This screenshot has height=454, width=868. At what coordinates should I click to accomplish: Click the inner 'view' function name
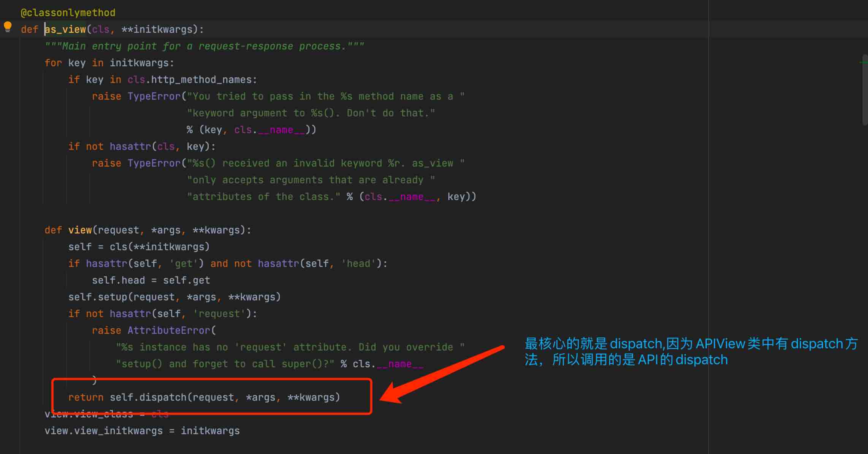click(x=80, y=230)
